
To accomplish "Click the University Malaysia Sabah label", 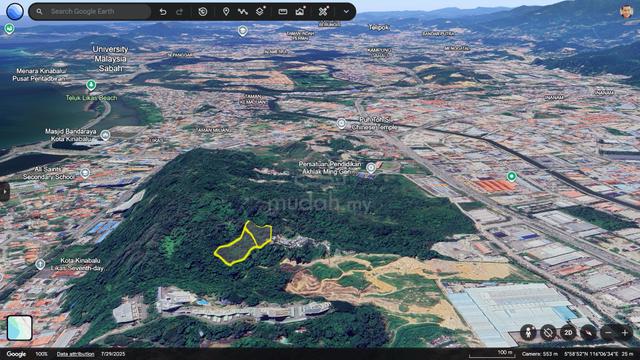I will tap(110, 59).
